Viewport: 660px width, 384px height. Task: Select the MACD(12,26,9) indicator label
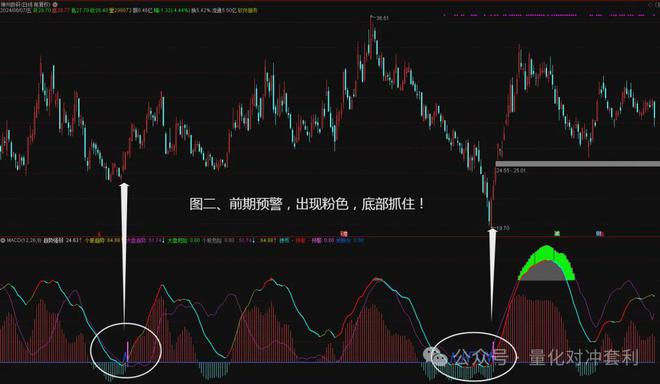pos(24,241)
